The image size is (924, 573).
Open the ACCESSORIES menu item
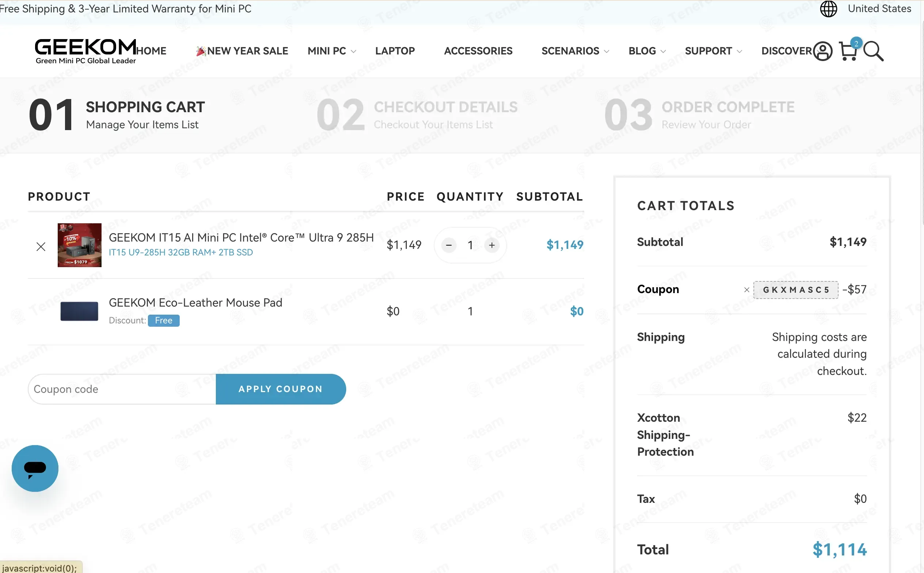478,51
